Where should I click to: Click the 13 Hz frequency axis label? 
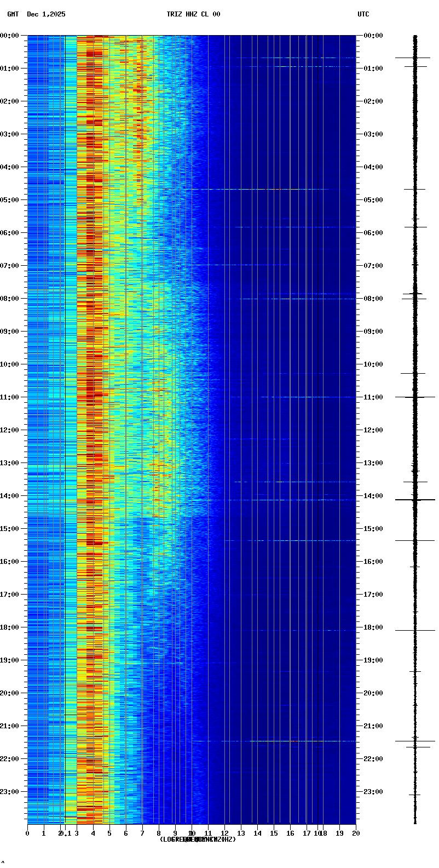(241, 833)
